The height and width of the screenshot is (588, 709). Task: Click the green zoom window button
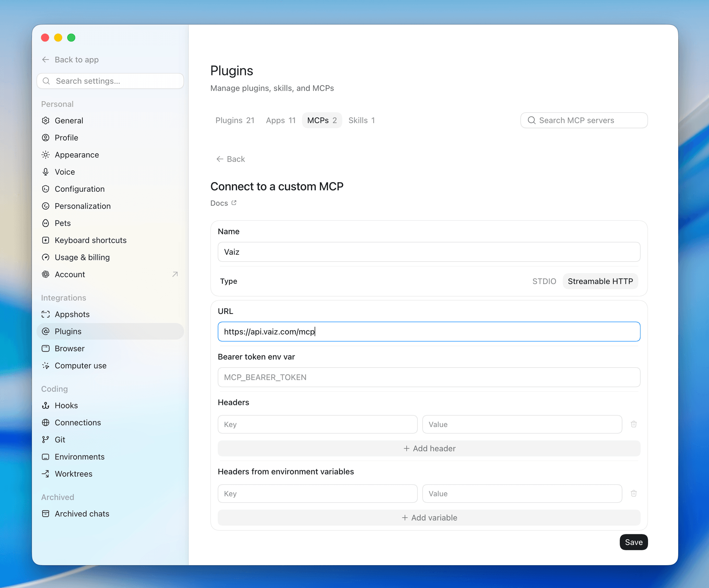71,37
